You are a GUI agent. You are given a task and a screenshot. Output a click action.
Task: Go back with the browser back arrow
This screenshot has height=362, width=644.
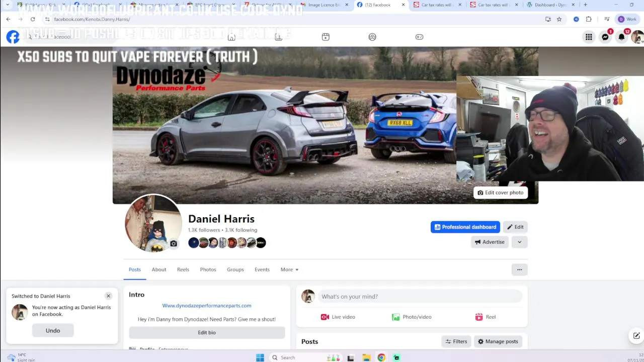point(9,19)
